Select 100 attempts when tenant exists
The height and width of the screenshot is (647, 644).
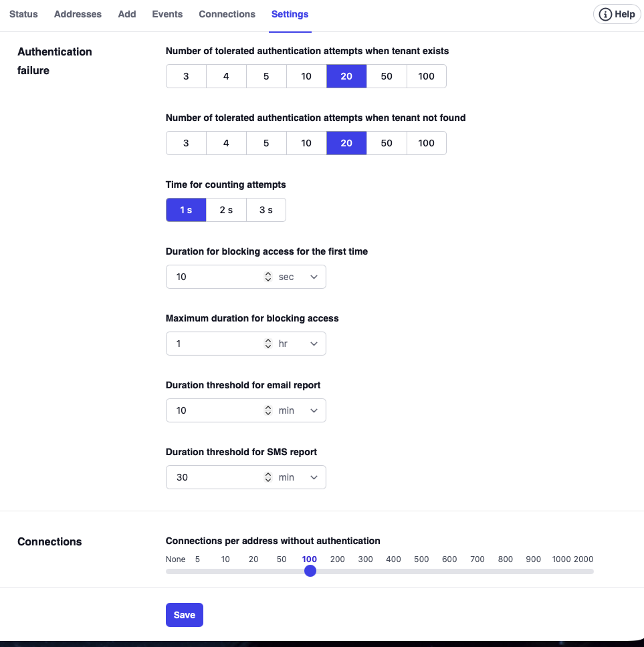(427, 76)
